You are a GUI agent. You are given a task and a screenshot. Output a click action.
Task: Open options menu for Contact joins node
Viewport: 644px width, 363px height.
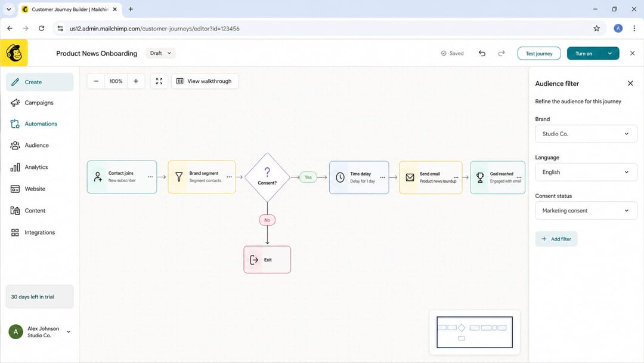click(150, 177)
